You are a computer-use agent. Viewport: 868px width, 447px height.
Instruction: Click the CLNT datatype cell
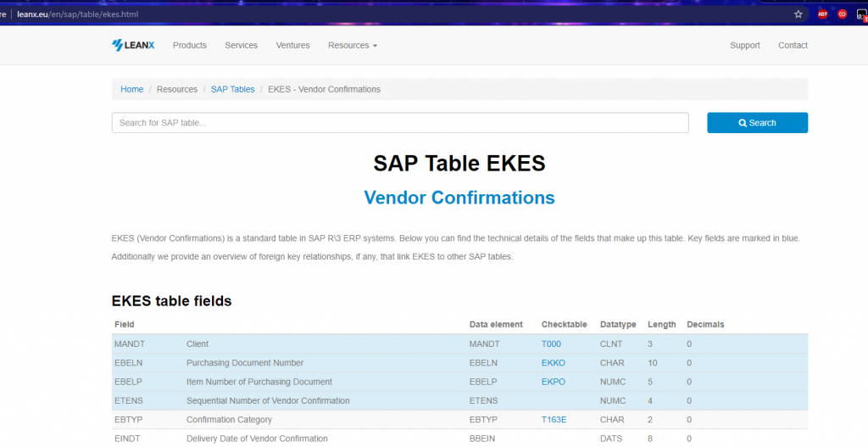(611, 344)
